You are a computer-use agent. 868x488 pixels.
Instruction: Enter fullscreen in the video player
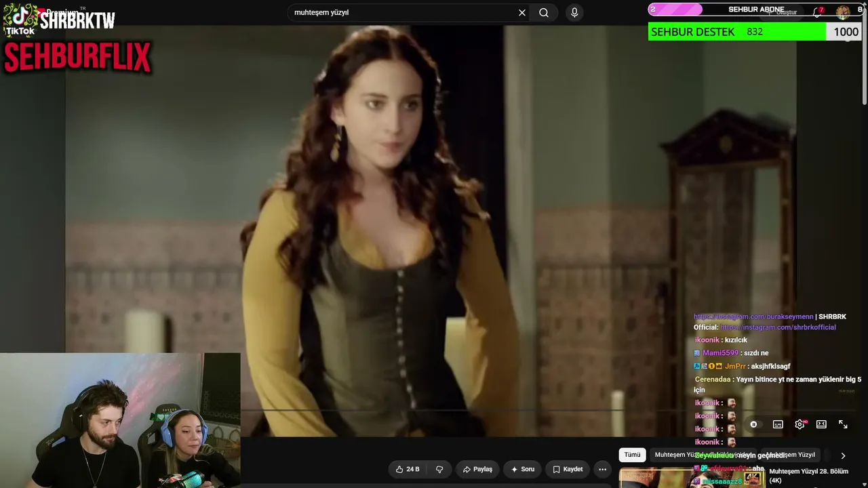(843, 424)
